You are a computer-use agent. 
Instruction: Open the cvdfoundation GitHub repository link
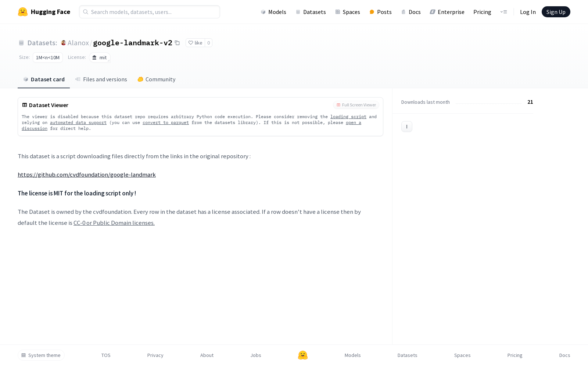[87, 175]
